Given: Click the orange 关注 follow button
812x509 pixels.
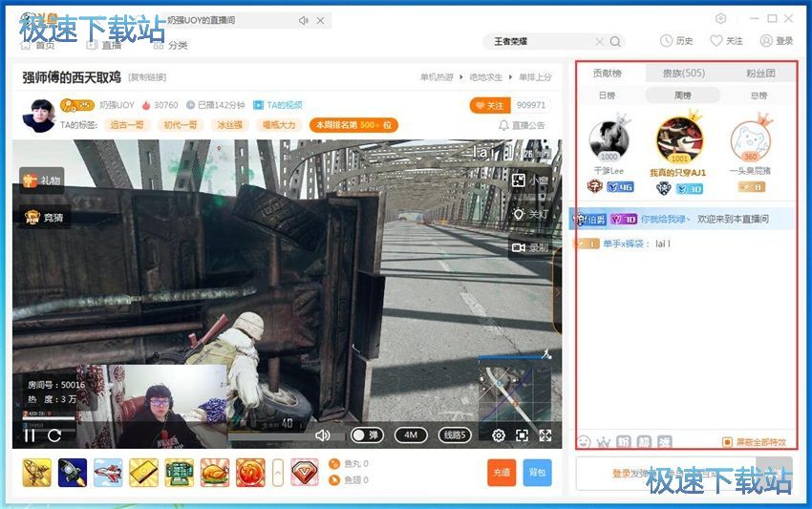Looking at the screenshot, I should click(490, 106).
